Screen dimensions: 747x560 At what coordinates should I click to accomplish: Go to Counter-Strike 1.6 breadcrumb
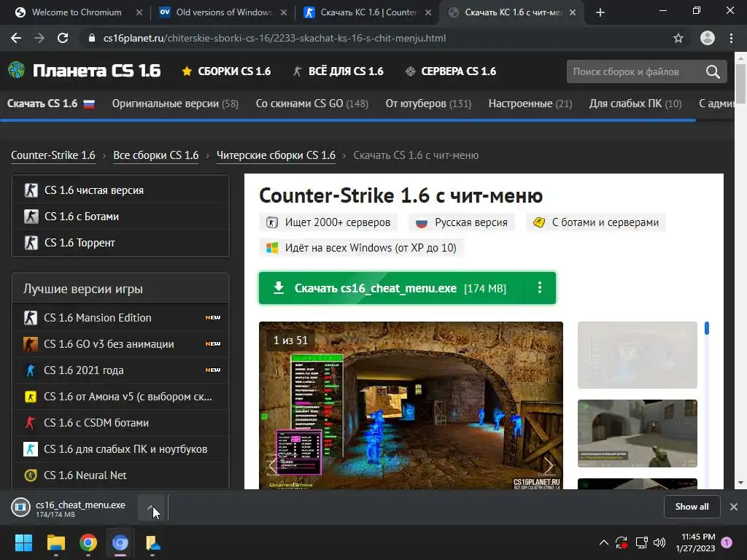coord(53,155)
